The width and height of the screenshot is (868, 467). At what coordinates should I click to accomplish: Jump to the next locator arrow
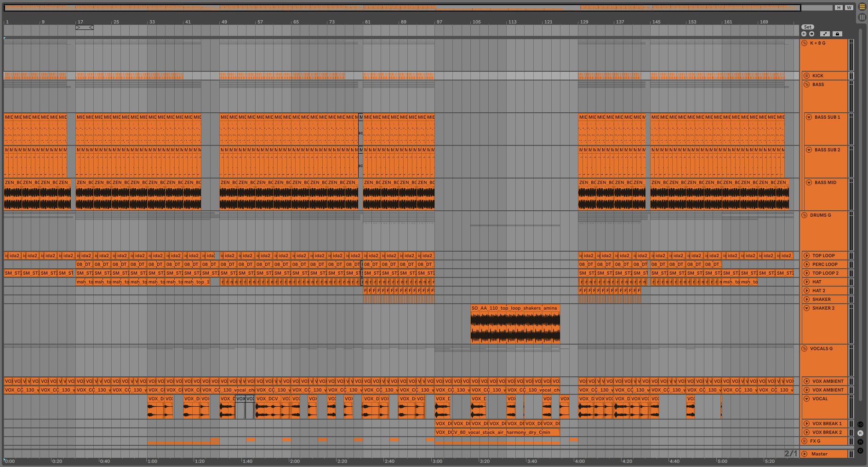[812, 34]
